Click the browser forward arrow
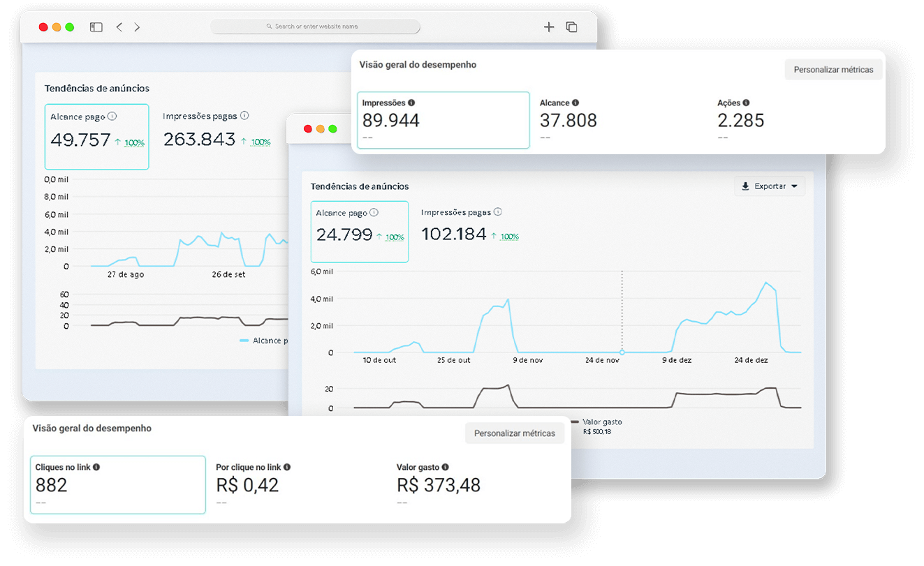This screenshot has width=924, height=566. 137,27
